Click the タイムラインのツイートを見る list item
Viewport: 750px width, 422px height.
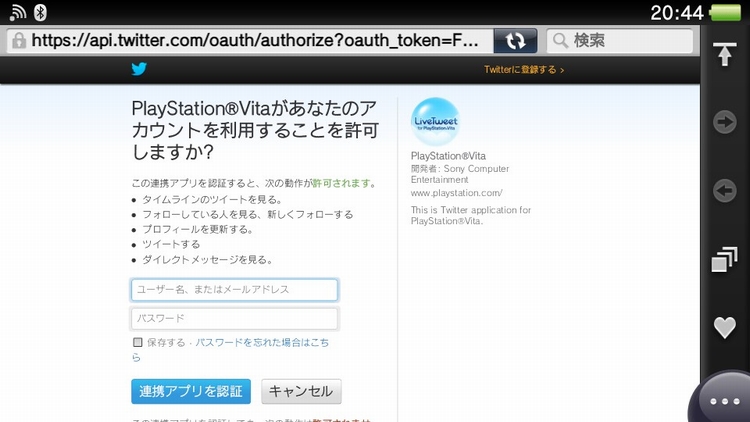coord(212,200)
